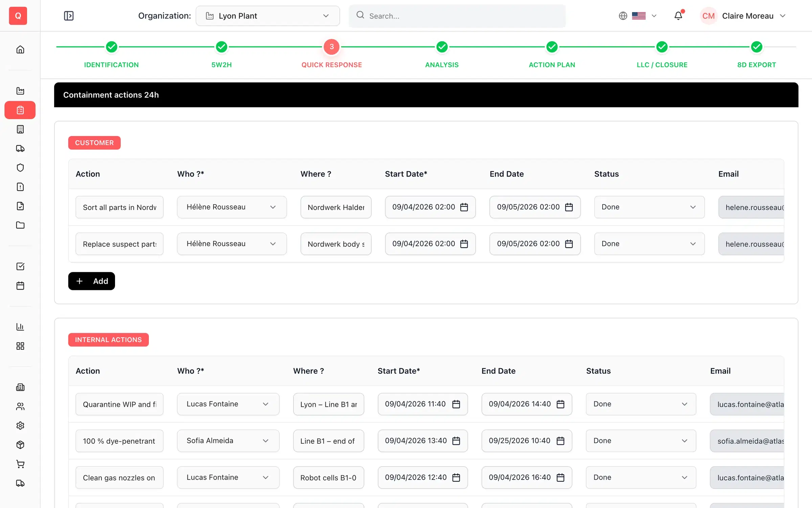Click Add button under Customer actions
Screen dimensions: 812x508
(x=91, y=281)
